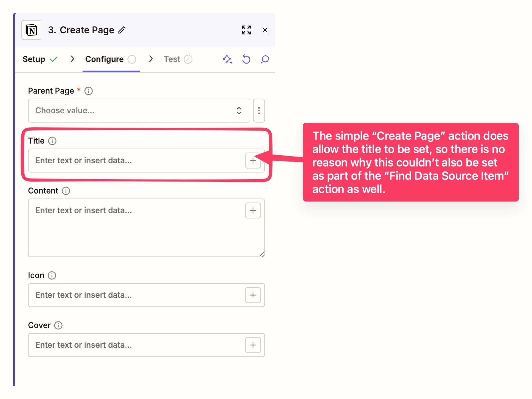Click chevron between Setup and Configure
Screen dimensions: 532x399
point(72,59)
